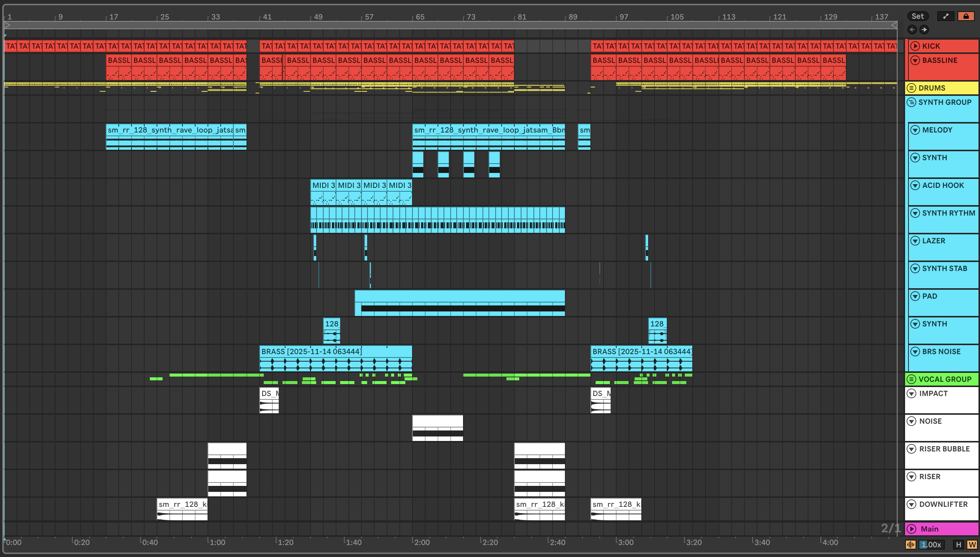Click the Main track unfold button
Viewport: 980px width, 557px height.
pos(912,529)
